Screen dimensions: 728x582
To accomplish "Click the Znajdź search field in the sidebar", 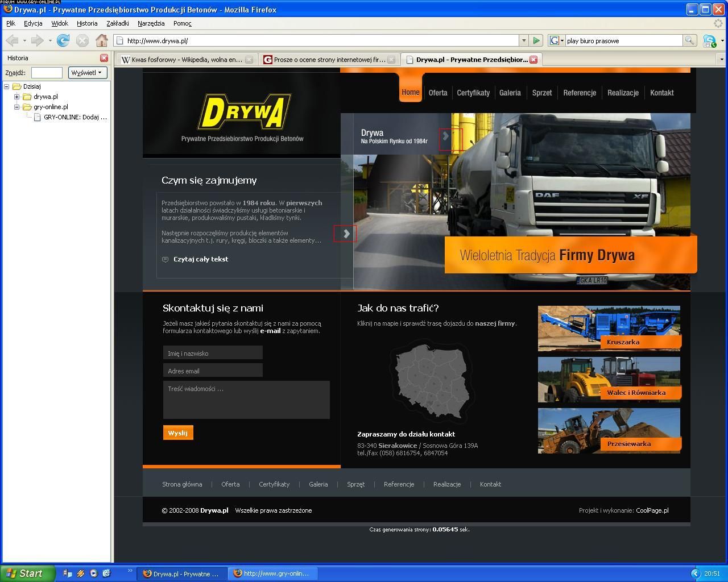I will (47, 73).
